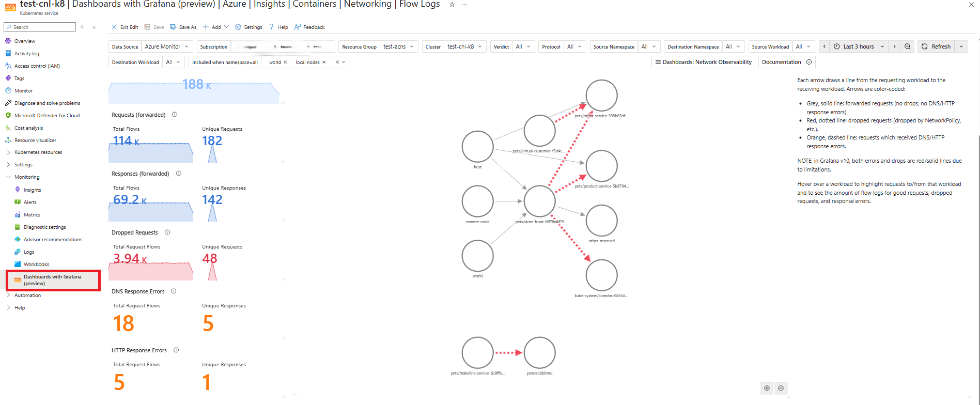This screenshot has width=980, height=405.
Task: Click the Activity log icon
Action: click(8, 53)
